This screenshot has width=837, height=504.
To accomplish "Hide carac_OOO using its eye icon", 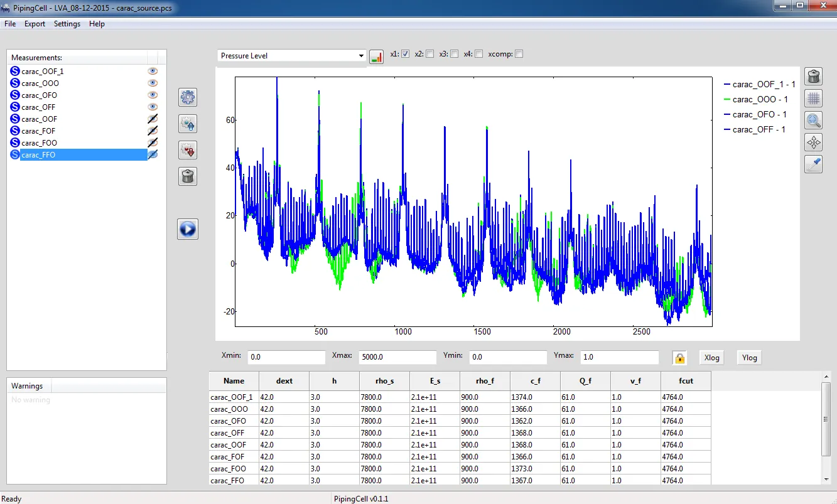I will (152, 83).
